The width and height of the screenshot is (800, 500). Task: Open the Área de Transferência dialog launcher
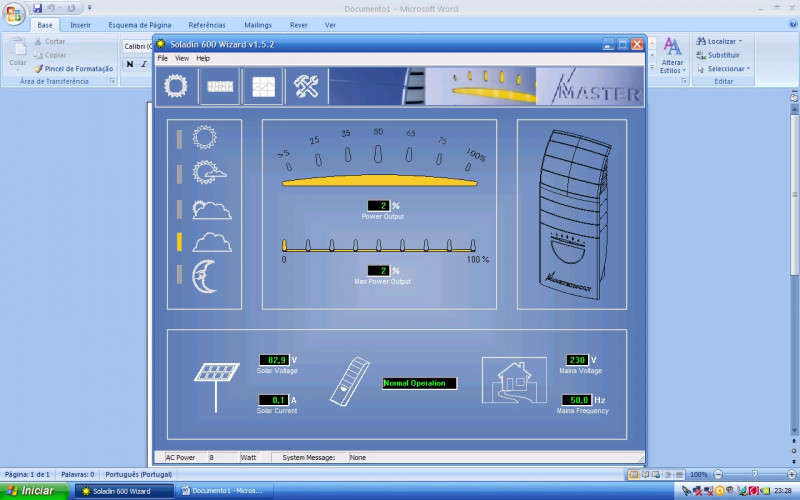(x=112, y=81)
